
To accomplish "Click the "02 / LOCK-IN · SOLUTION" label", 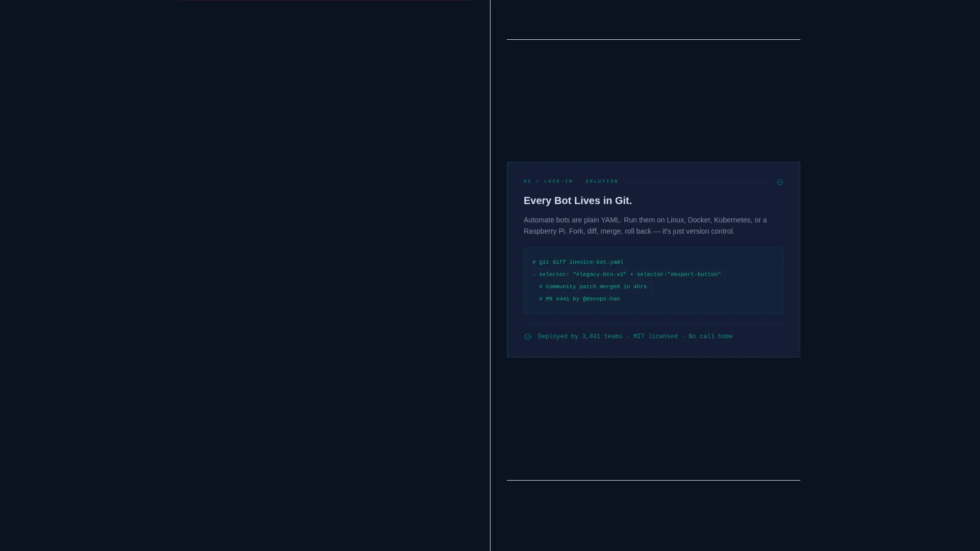I will (x=571, y=182).
